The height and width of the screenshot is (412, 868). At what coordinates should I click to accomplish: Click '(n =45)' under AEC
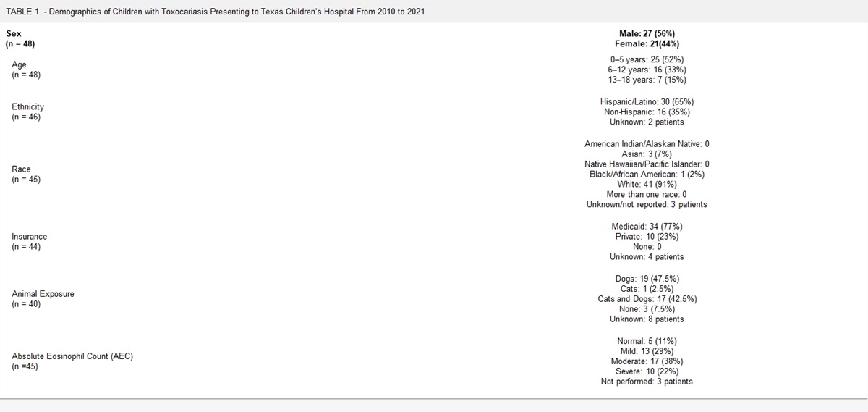[26, 366]
